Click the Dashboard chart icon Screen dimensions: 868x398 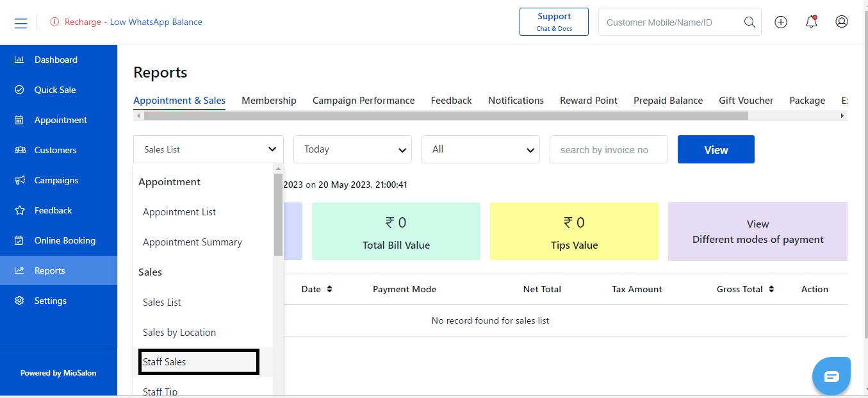(x=19, y=60)
